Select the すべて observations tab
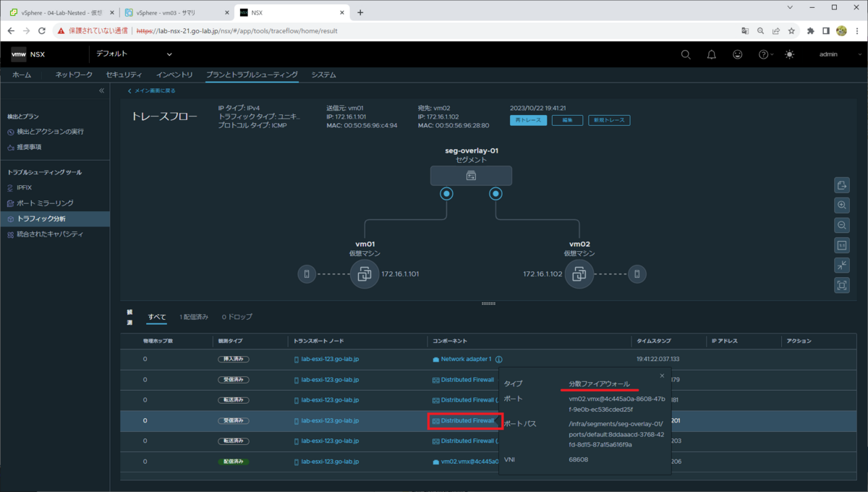Viewport: 868px width, 492px height. coord(157,317)
